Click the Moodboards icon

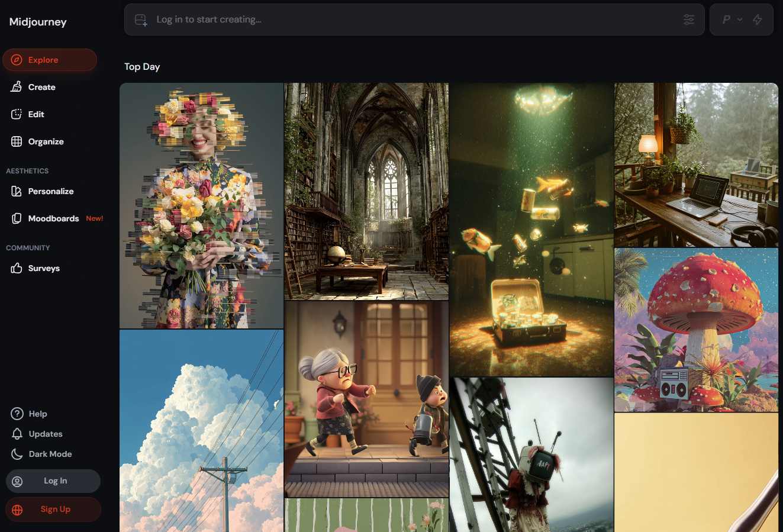pos(17,218)
